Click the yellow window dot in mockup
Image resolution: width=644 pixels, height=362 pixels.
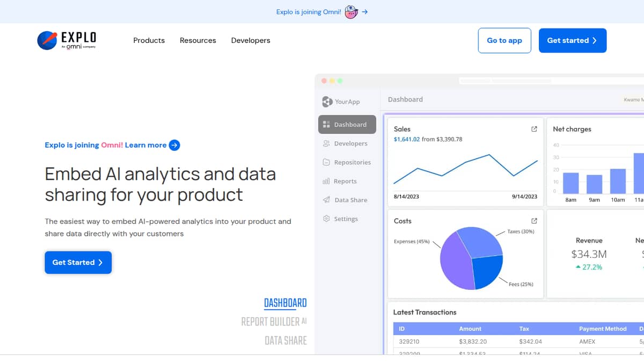[332, 81]
